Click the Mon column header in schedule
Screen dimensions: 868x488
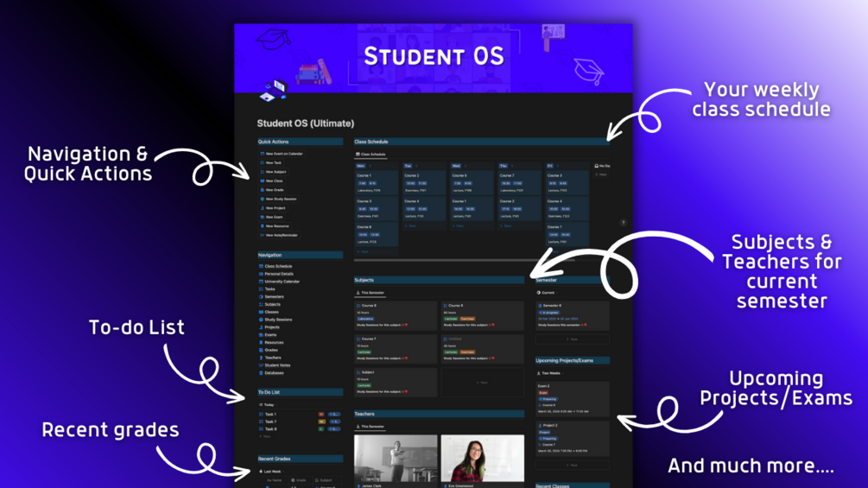(361, 166)
